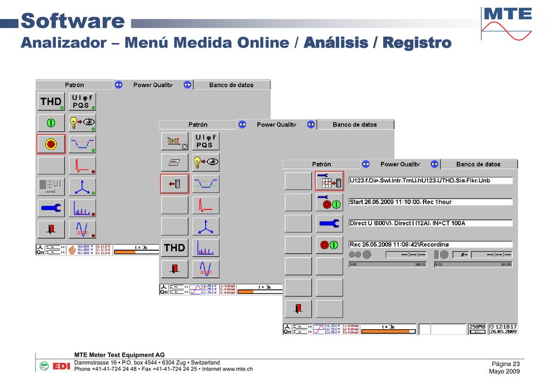This screenshot has width=555, height=392.
Task: Open blue wrench range settings in right window
Action: [329, 224]
